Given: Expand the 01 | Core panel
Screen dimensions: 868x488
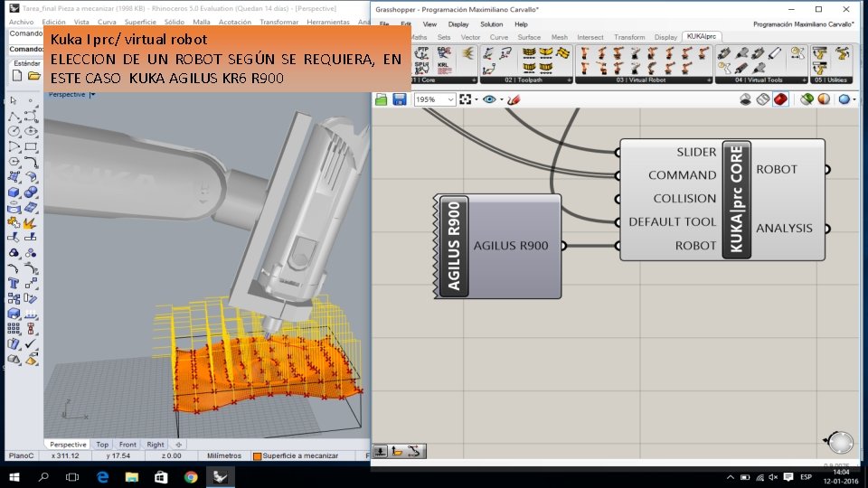Looking at the screenshot, I should click(x=473, y=80).
